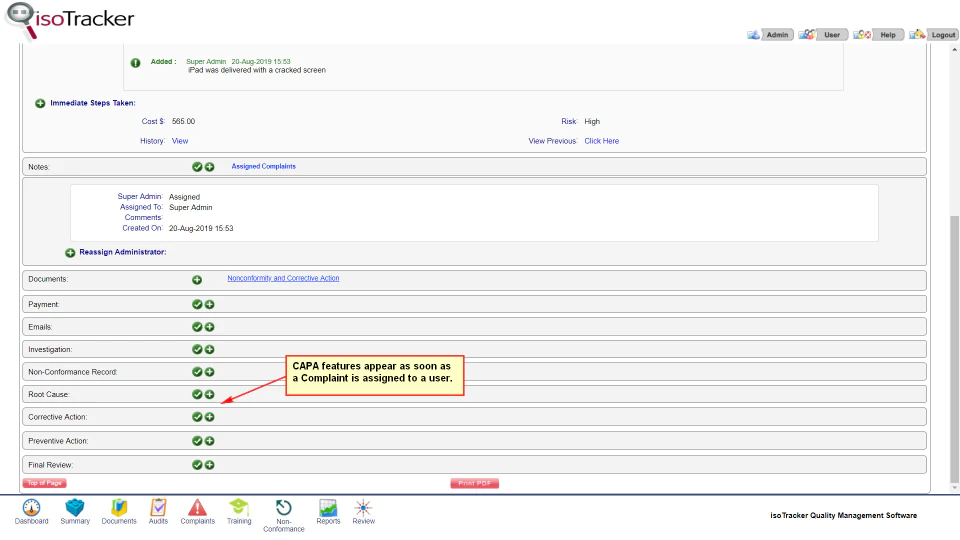The height and width of the screenshot is (540, 960).
Task: Click the info icon beside Added
Action: (135, 63)
